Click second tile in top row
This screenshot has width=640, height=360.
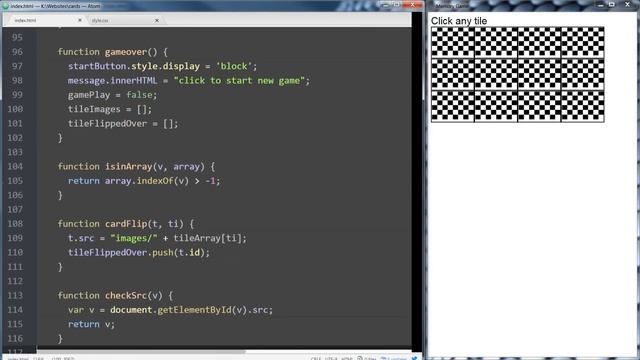click(x=496, y=42)
